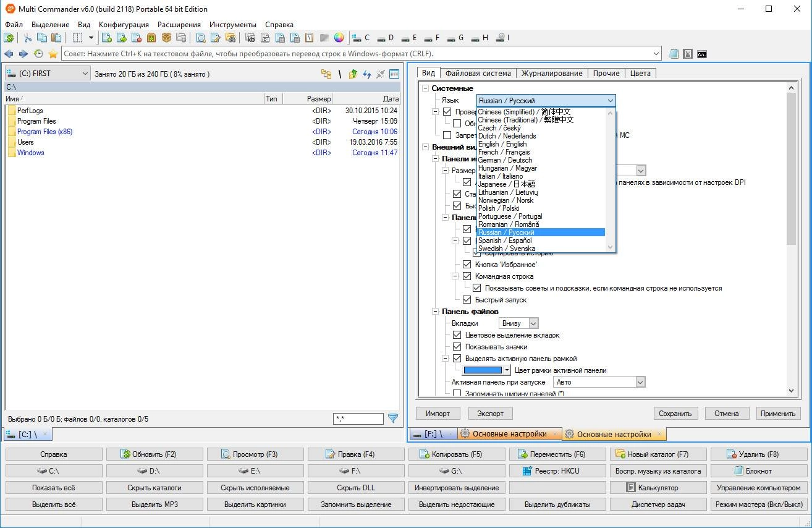Open the 'Инструменты' menu
Viewport: 812px width, 528px height.
(x=233, y=25)
